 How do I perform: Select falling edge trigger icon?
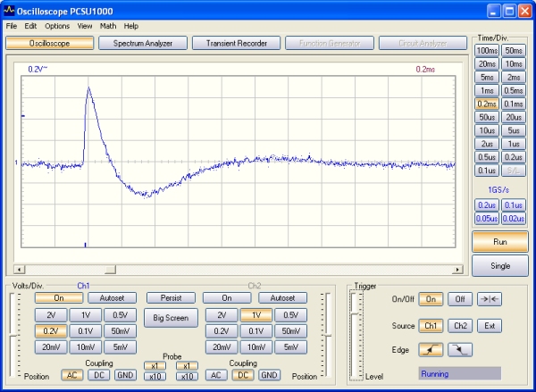pyautogui.click(x=458, y=350)
